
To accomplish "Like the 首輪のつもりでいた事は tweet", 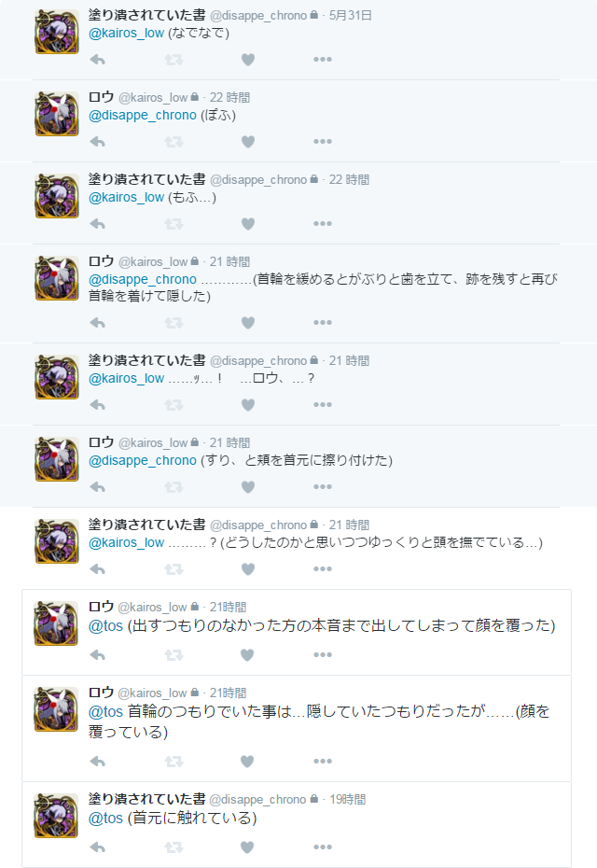I will [247, 762].
